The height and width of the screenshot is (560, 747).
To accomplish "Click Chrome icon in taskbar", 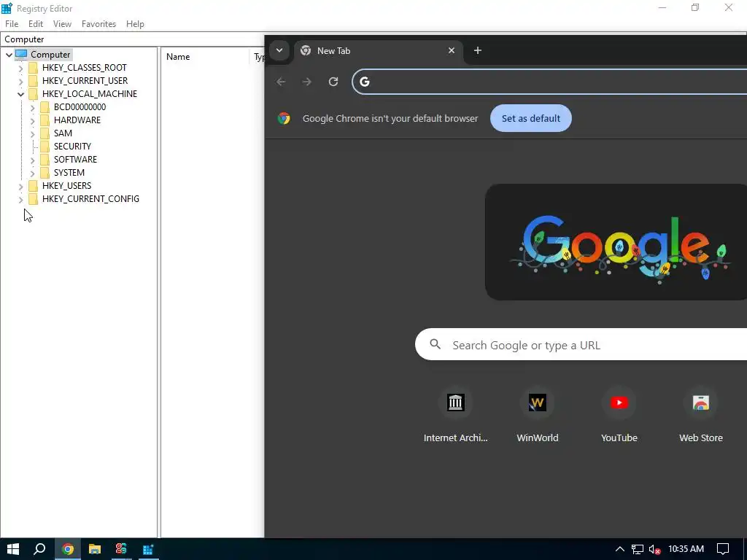I will click(68, 549).
